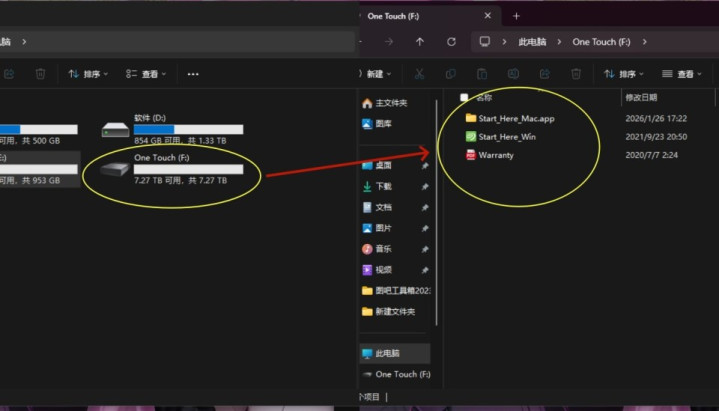Click the Up arrow navigation button
This screenshot has width=719, height=411.
[420, 42]
